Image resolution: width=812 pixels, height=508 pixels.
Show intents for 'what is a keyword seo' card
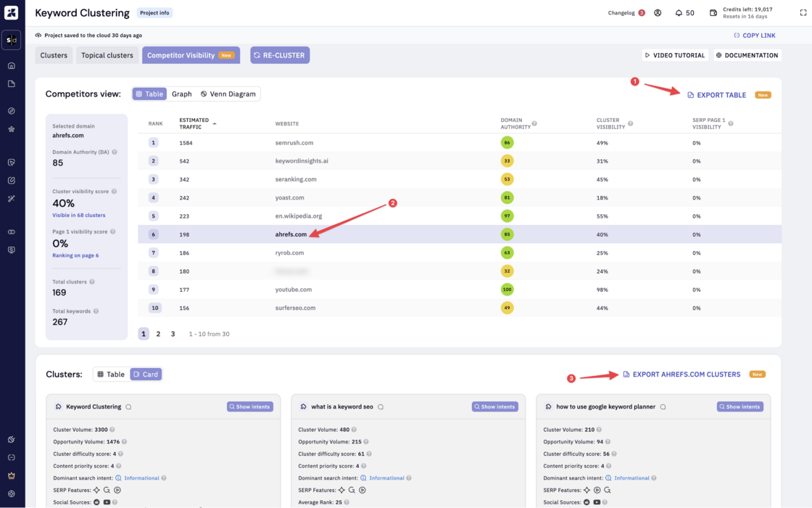494,407
